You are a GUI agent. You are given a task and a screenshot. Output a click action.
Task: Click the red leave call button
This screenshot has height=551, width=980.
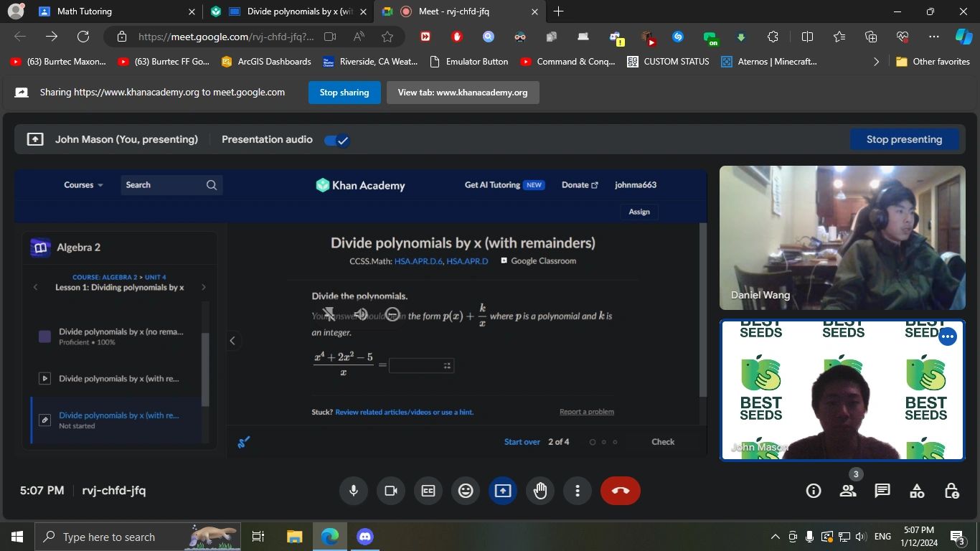point(620,491)
